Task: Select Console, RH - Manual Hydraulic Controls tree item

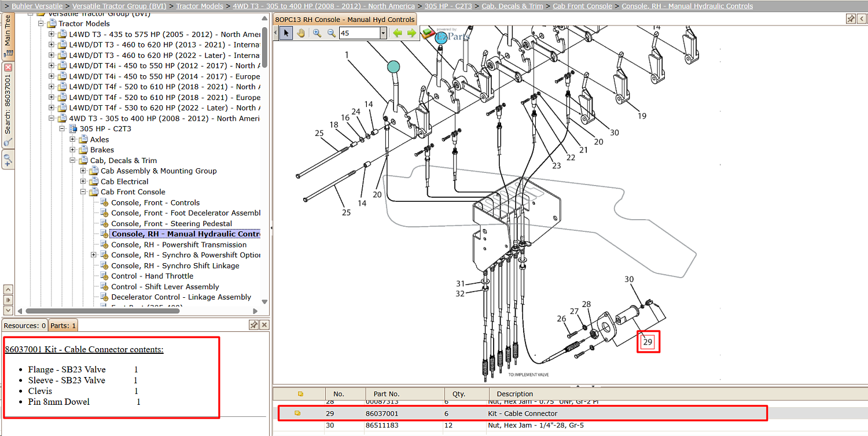Action: point(185,234)
